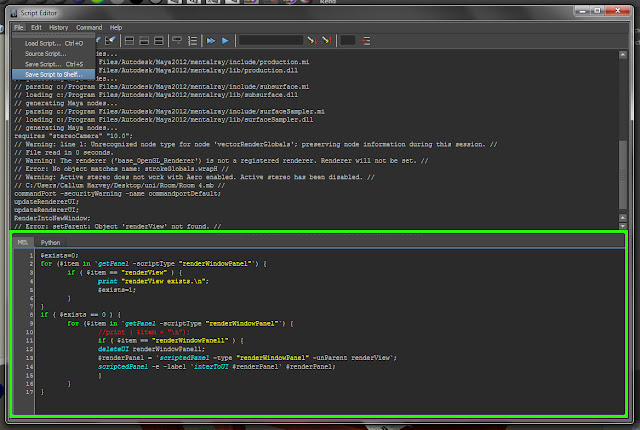The image size is (640, 430).
Task: Click line 11 'if ( $item == "renderWindowPanel1" )'
Action: tap(171, 340)
